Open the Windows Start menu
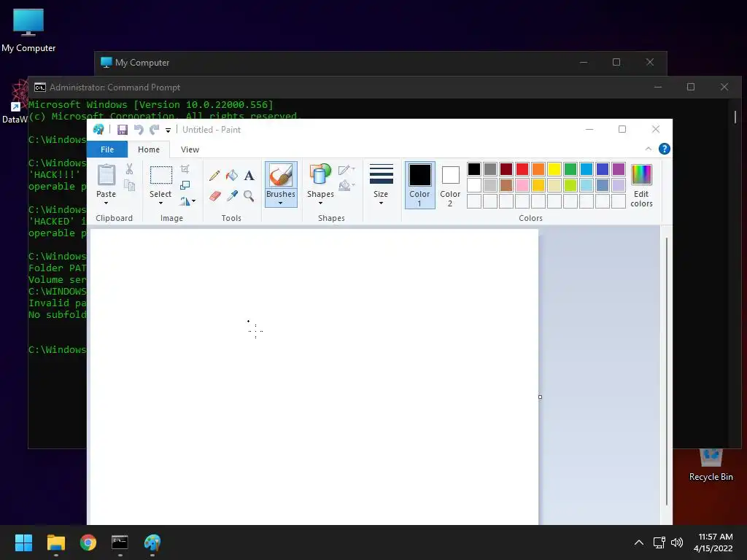The image size is (747, 560). click(23, 542)
